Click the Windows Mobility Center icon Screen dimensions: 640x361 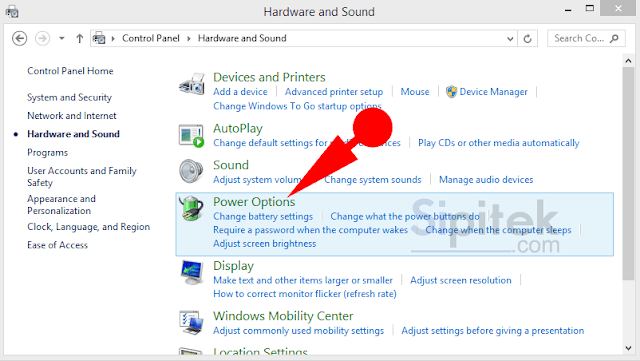[x=191, y=323]
